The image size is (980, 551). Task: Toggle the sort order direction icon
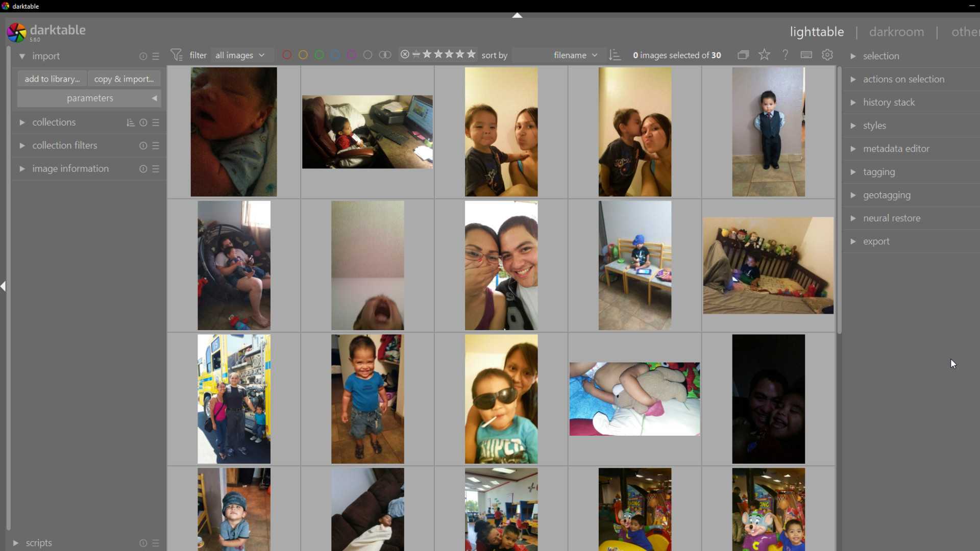click(615, 55)
